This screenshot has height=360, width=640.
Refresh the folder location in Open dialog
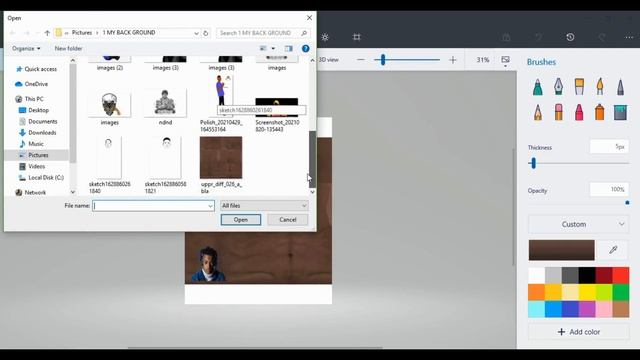(x=206, y=33)
